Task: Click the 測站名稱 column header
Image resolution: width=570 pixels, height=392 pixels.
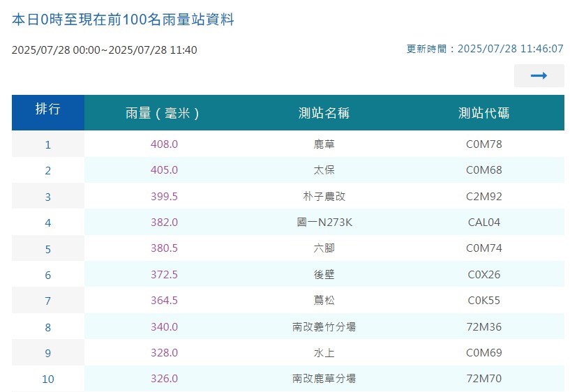Action: click(x=324, y=113)
